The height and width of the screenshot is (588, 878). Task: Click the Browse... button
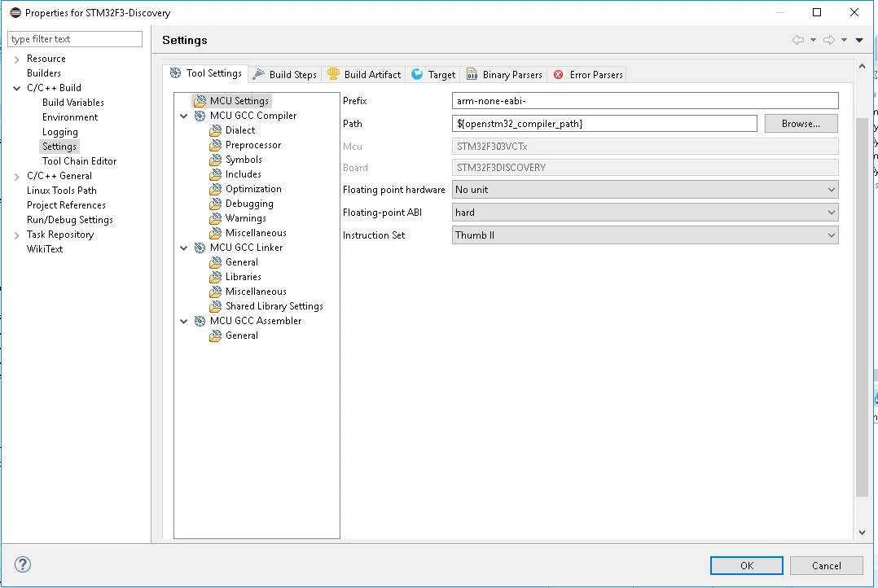[801, 124]
